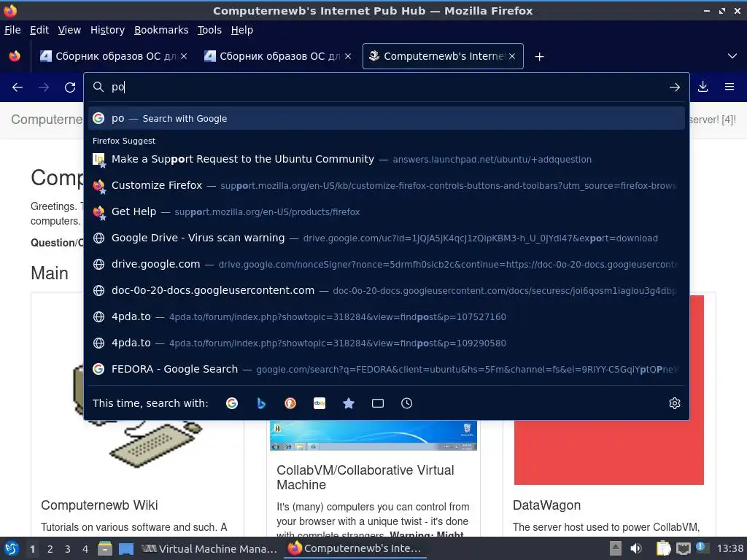This screenshot has height=560, width=747.
Task: Click the Windows 7 screenshot thumbnail
Action: click(373, 435)
